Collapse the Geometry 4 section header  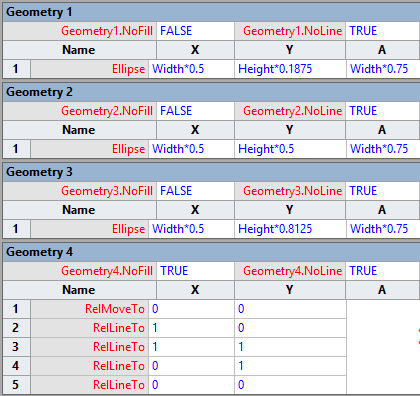pyautogui.click(x=211, y=252)
